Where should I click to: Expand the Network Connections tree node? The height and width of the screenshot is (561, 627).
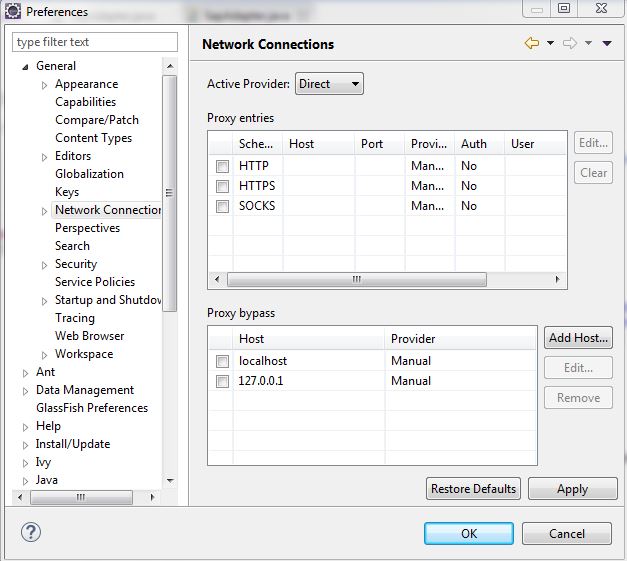(44, 211)
